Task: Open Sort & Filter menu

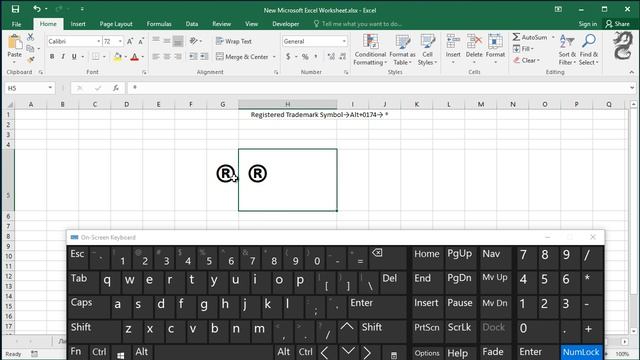Action: [x=567, y=49]
